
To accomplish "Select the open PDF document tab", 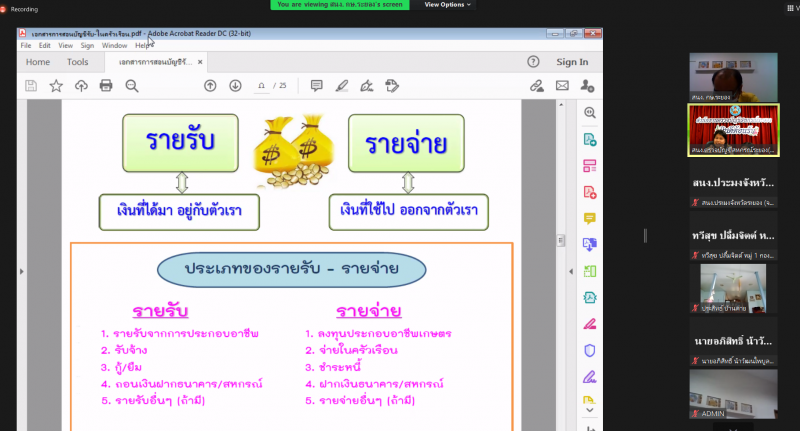I will 155,62.
